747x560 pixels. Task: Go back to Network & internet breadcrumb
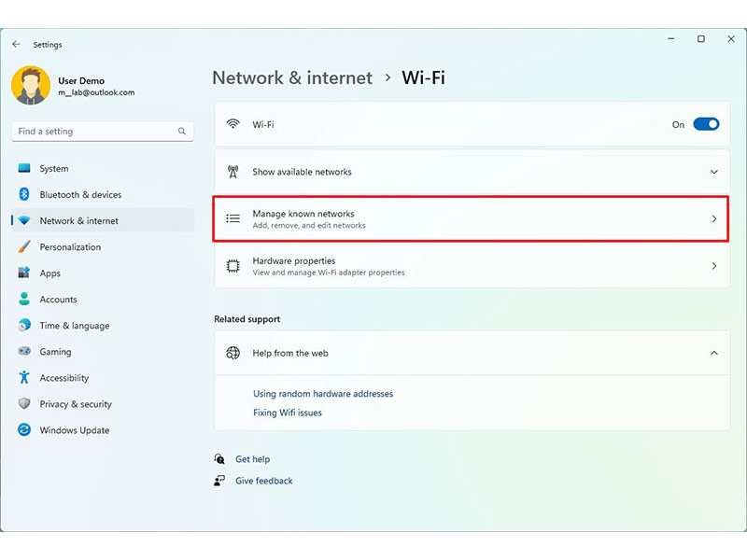coord(292,77)
